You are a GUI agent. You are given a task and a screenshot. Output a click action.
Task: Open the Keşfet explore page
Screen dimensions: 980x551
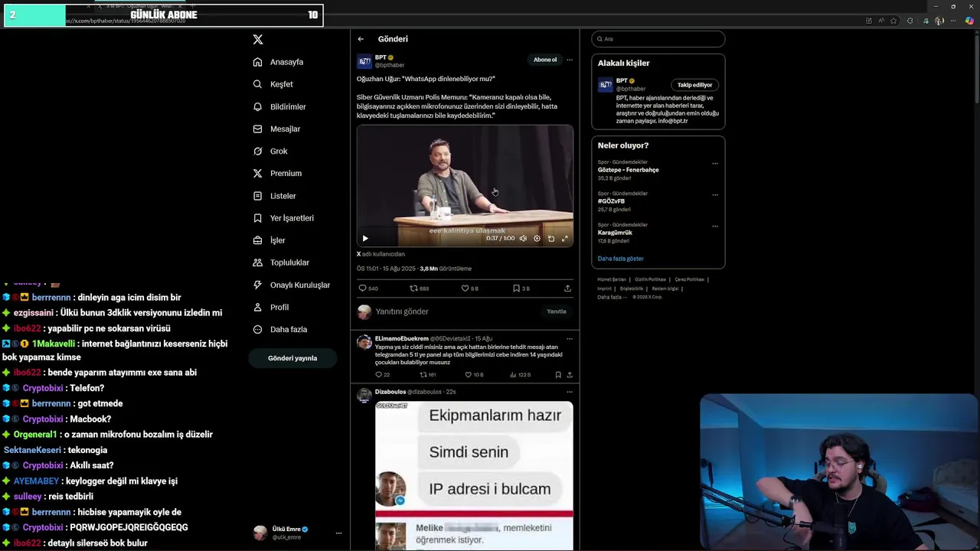[x=273, y=84]
